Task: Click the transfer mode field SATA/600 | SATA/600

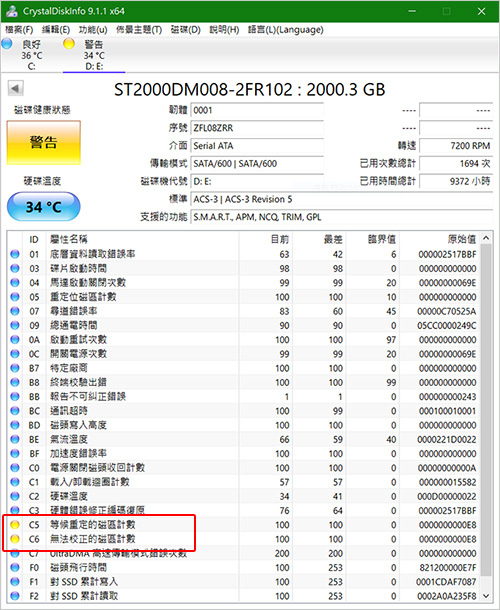Action: point(257,163)
